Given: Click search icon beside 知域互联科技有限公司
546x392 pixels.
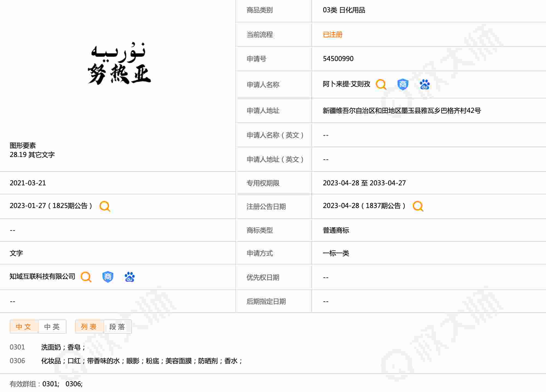Looking at the screenshot, I should coord(86,277).
